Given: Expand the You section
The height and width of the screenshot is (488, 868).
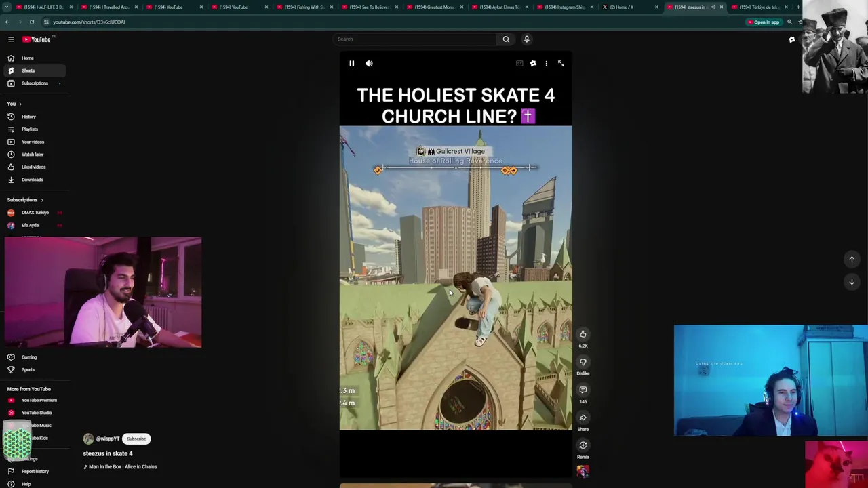Looking at the screenshot, I should [x=14, y=104].
